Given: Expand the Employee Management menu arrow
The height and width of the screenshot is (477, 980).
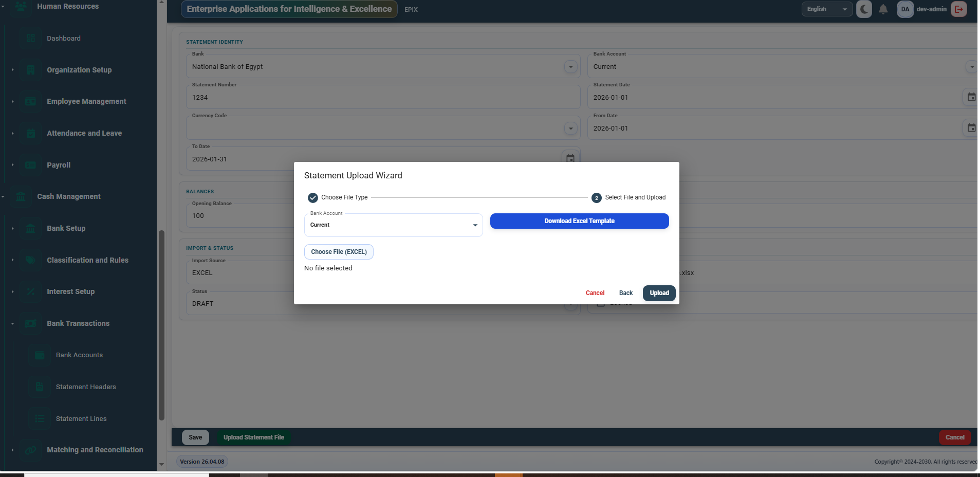Looking at the screenshot, I should pyautogui.click(x=12, y=101).
